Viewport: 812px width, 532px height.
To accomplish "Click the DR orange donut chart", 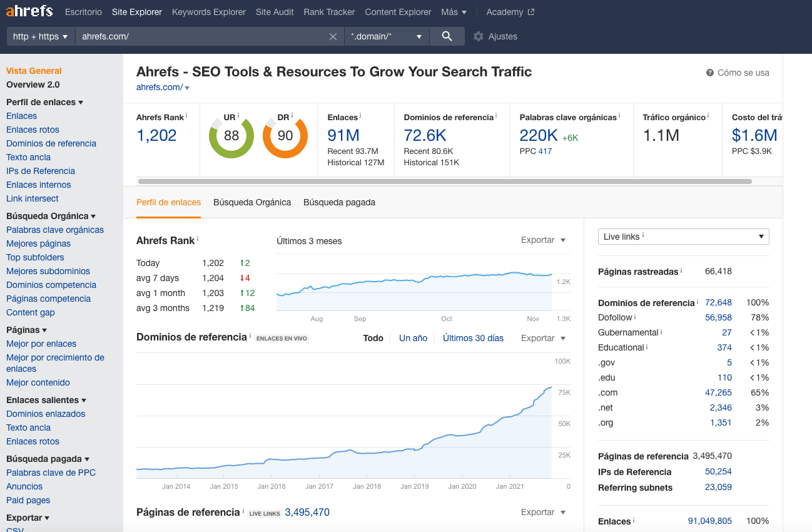I will 285,136.
